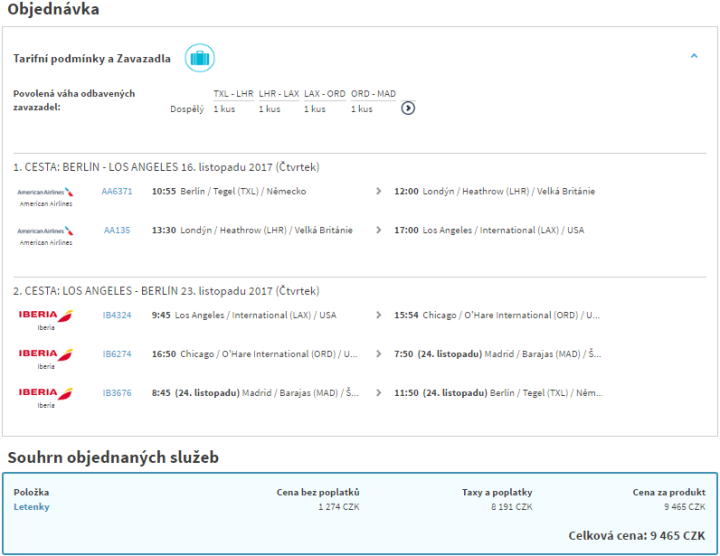The width and height of the screenshot is (720, 556).
Task: Click the ORD - MAD baggage segment
Action: 373,94
